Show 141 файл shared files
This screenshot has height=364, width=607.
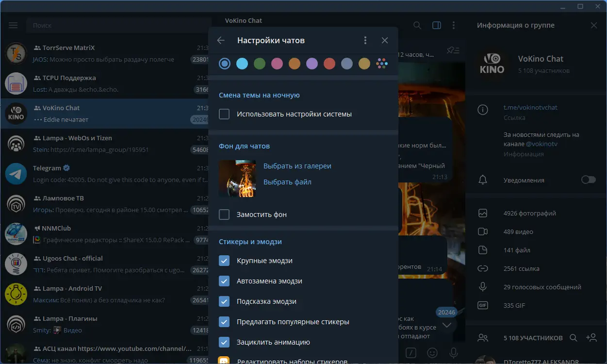[536, 250]
